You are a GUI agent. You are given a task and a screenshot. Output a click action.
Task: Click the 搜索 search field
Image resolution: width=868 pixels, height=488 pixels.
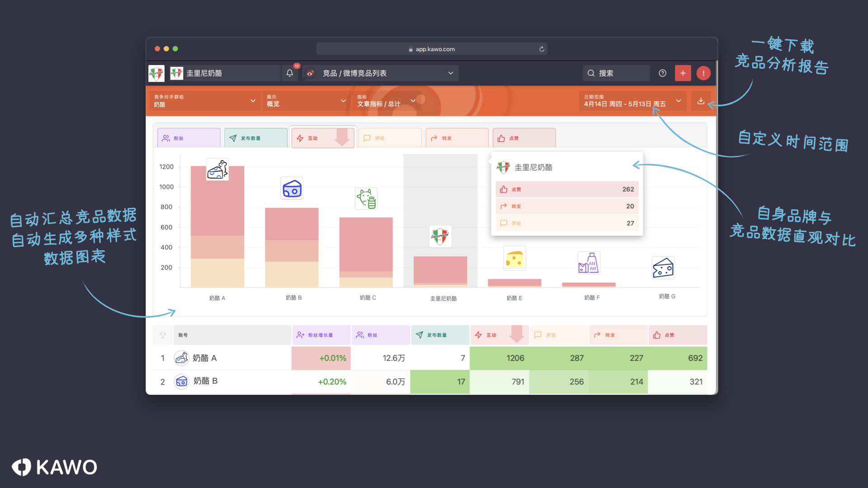(x=617, y=73)
